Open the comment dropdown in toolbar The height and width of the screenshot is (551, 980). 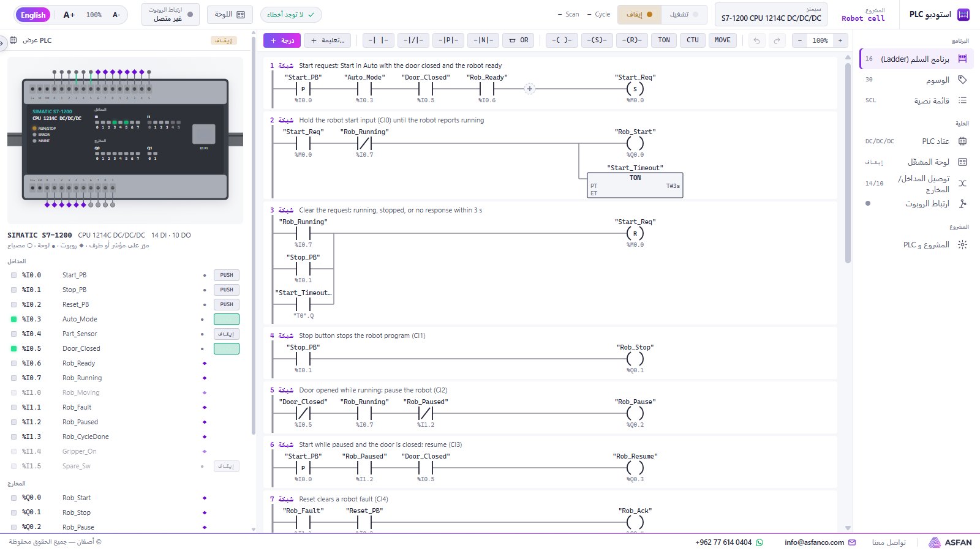coord(328,40)
